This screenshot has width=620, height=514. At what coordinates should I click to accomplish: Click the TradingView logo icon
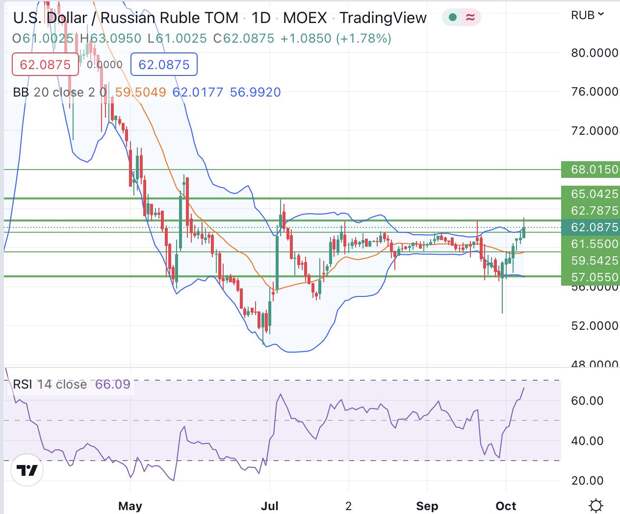coord(26,470)
